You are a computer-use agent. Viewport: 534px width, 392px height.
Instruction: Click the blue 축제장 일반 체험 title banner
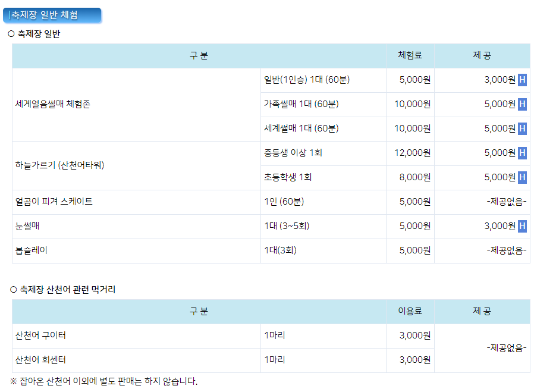pyautogui.click(x=52, y=15)
